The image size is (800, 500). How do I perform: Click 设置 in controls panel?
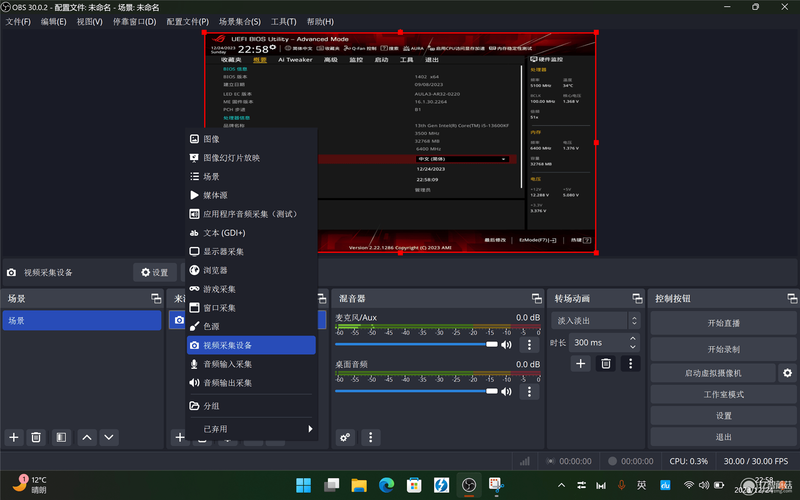pyautogui.click(x=723, y=416)
